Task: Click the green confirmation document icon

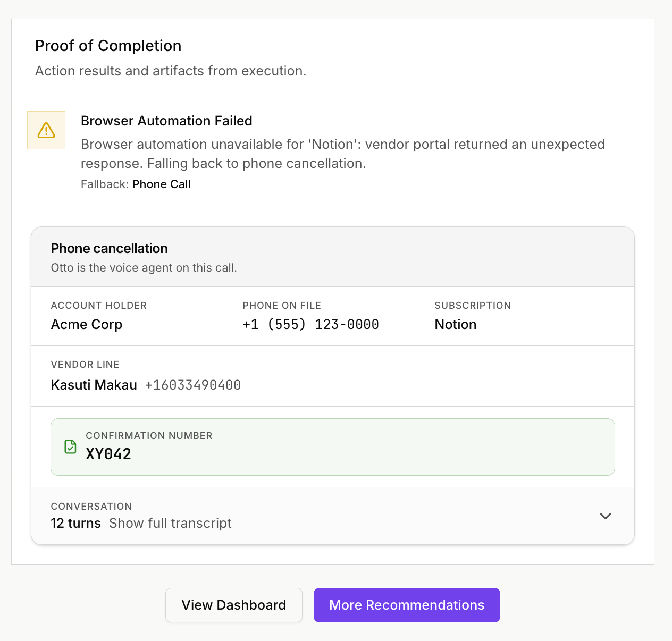Action: tap(70, 446)
